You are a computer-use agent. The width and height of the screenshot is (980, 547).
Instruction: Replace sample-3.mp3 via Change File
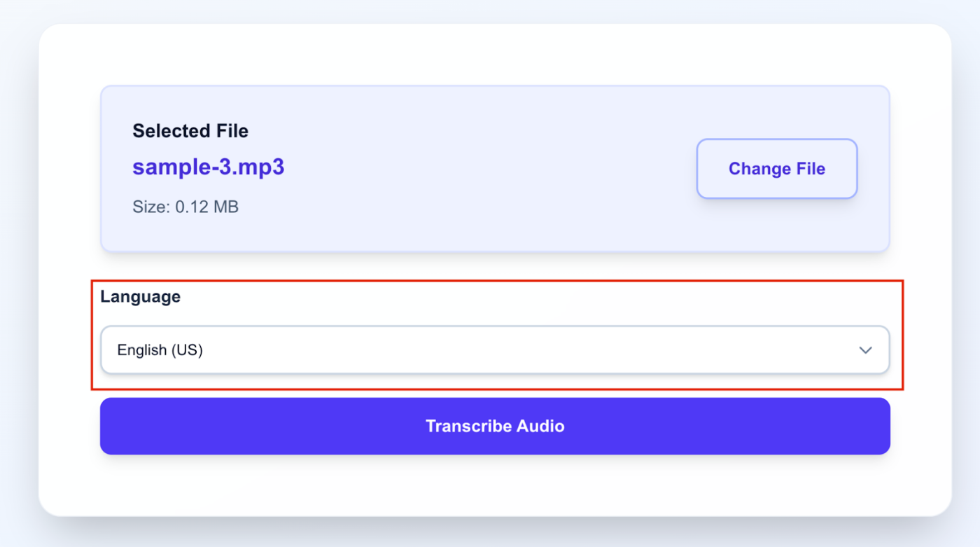pyautogui.click(x=776, y=168)
